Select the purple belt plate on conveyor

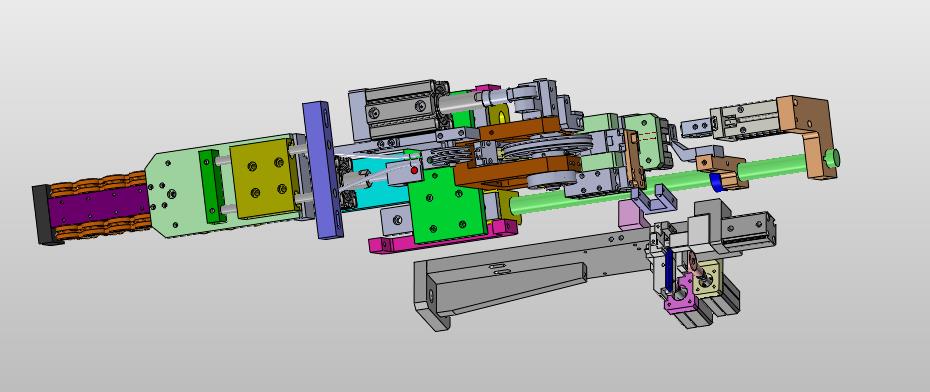pyautogui.click(x=98, y=203)
